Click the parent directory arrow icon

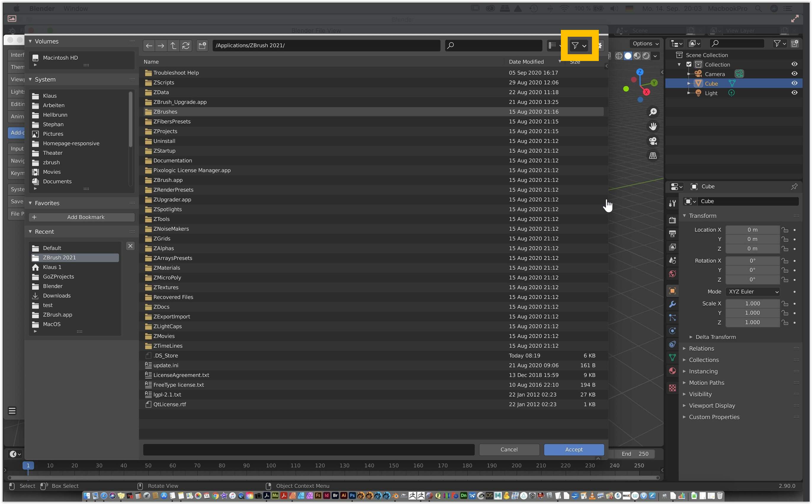point(173,45)
